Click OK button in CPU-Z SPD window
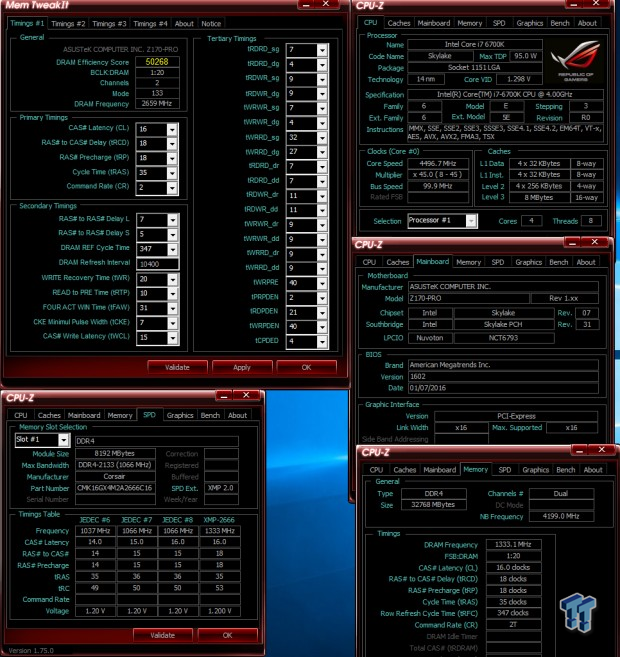The image size is (620, 657). tap(227, 635)
